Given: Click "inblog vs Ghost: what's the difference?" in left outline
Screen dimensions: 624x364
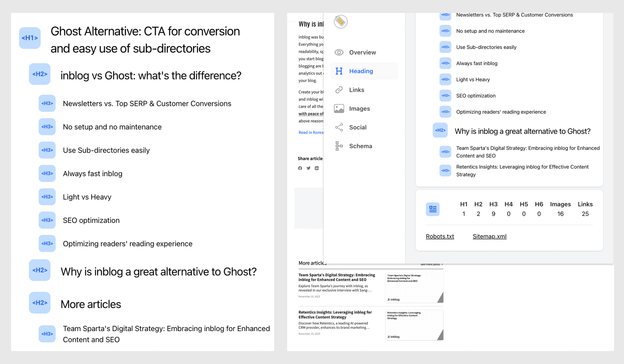Looking at the screenshot, I should point(151,76).
